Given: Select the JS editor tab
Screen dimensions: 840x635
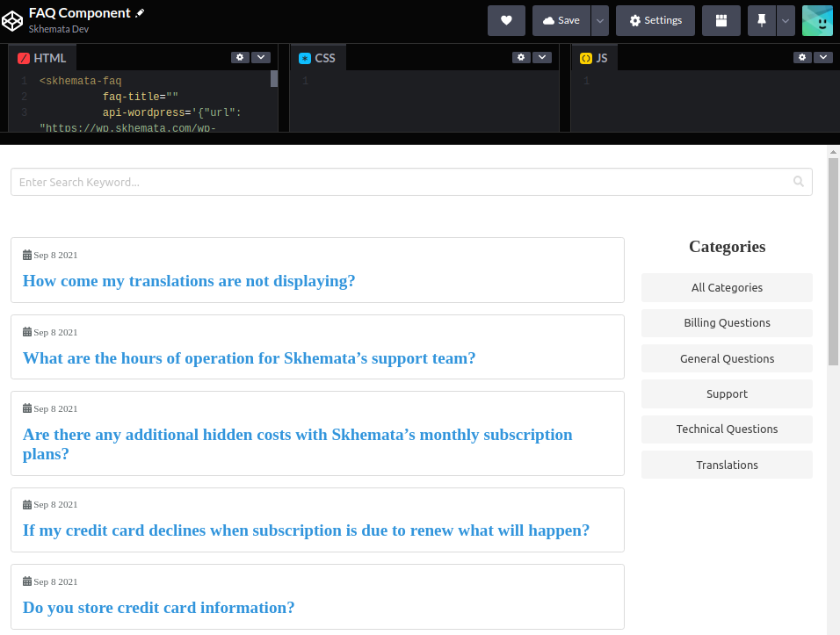Looking at the screenshot, I should (x=594, y=58).
